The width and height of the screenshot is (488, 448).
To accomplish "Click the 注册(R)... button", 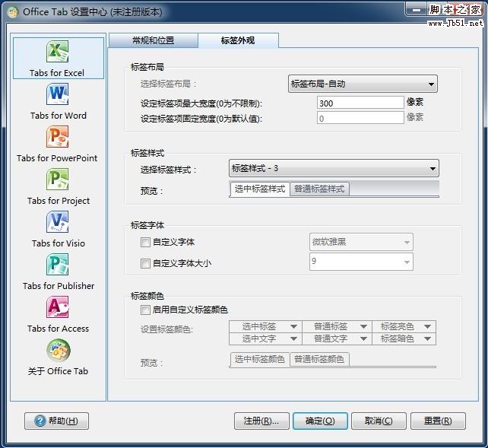I will (x=261, y=421).
